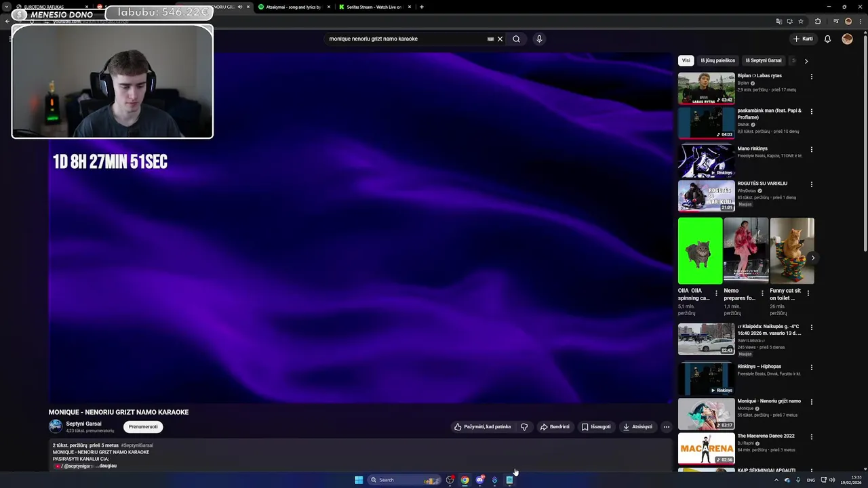Viewport: 868px width, 488px height.
Task: Clear the search text with the X
Action: pos(500,39)
